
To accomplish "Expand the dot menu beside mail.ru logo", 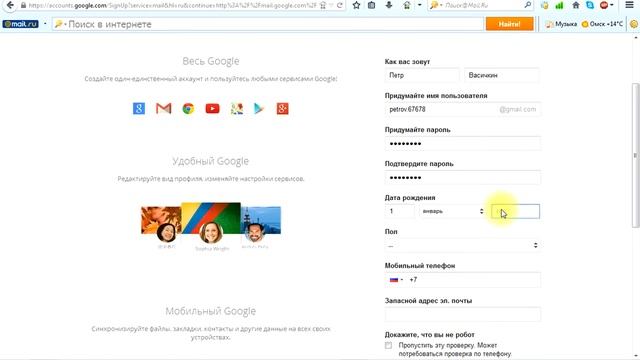I will 45,24.
